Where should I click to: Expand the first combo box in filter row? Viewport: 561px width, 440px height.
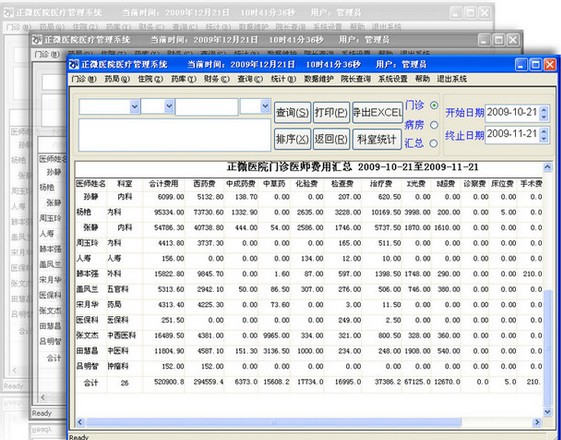click(135, 107)
